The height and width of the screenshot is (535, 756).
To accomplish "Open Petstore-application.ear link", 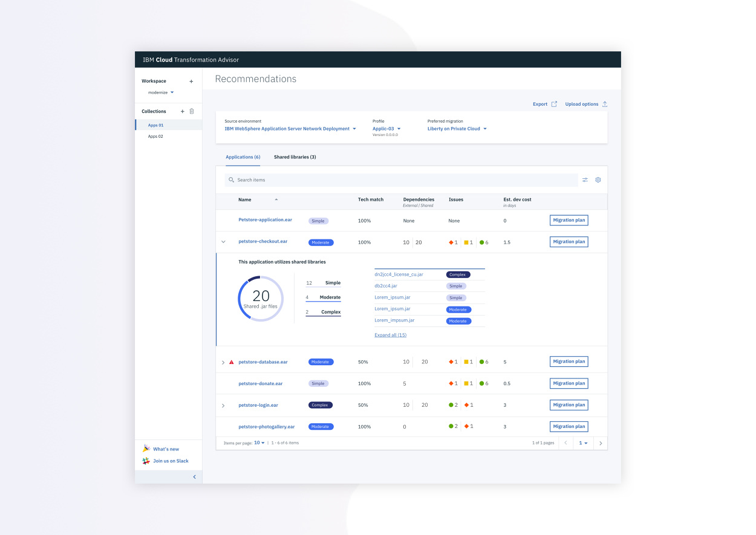I will coord(266,220).
